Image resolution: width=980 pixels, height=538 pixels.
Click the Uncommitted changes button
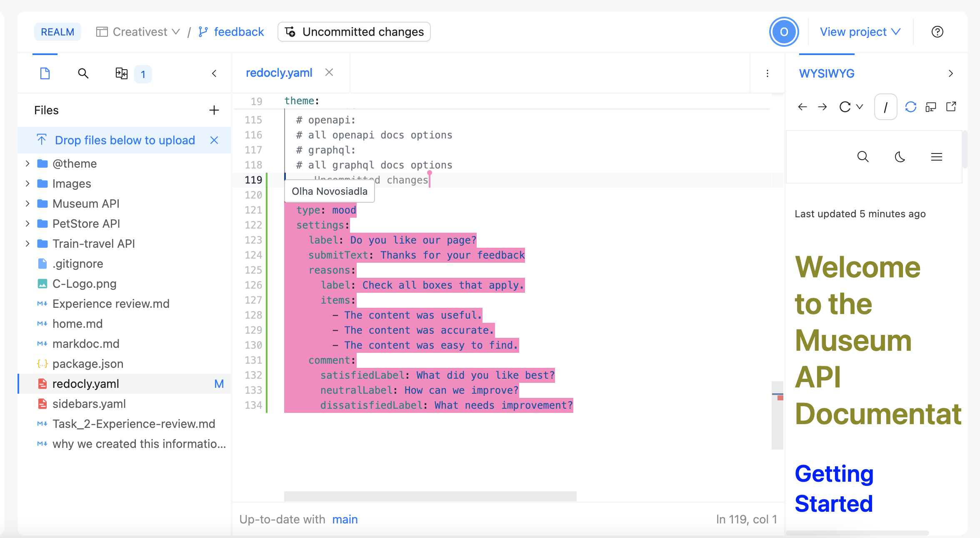pos(354,32)
